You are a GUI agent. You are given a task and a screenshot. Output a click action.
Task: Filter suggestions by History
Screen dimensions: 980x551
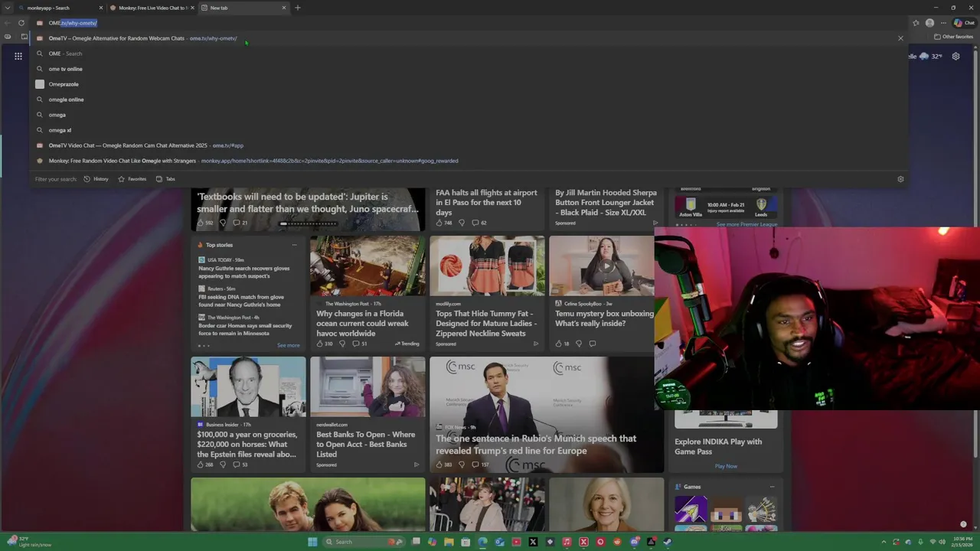point(96,179)
